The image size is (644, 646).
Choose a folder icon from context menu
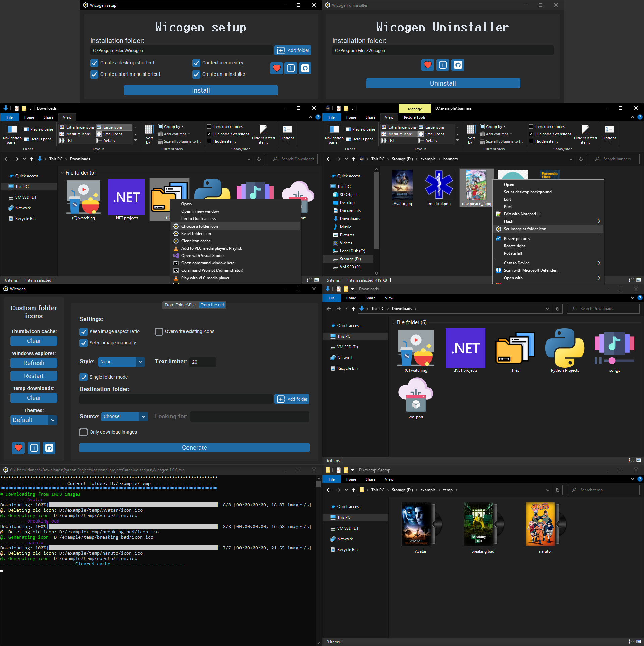tap(235, 226)
